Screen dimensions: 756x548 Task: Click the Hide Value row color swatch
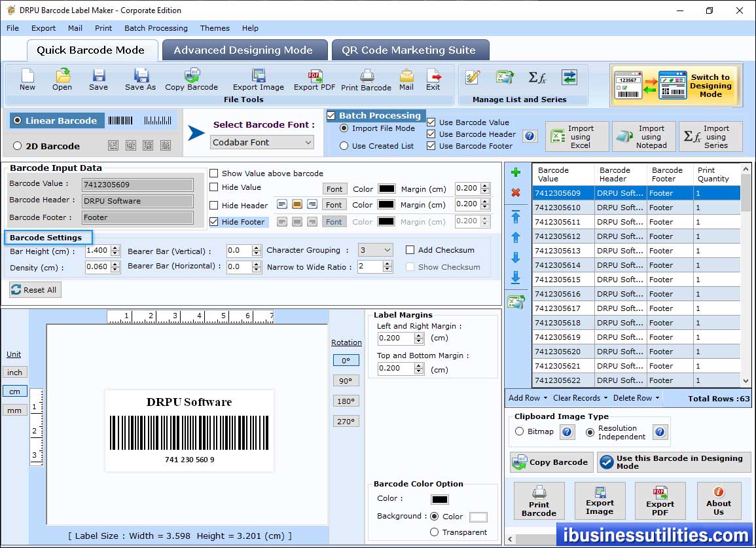pos(387,189)
